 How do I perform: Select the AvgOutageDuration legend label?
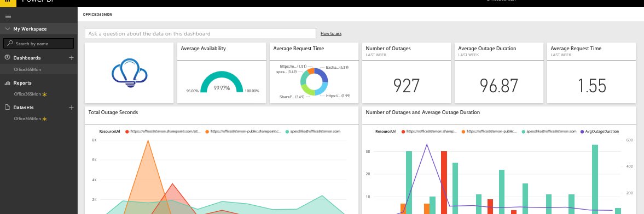(x=602, y=132)
